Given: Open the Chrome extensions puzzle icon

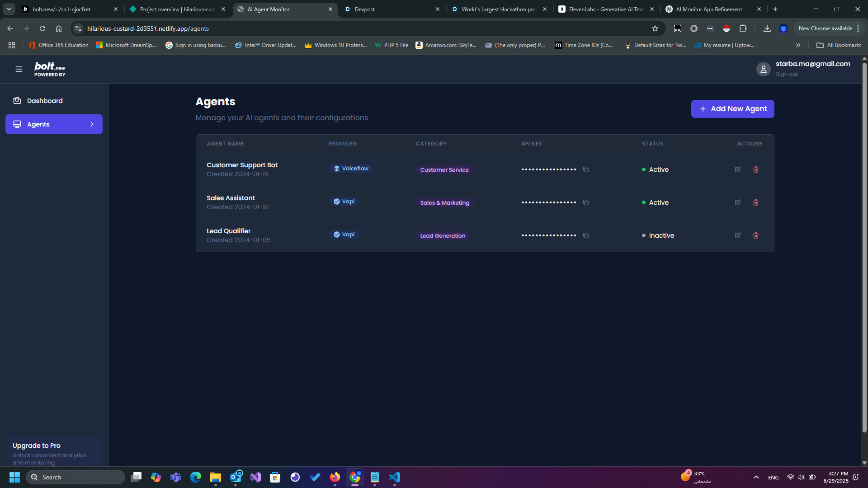Looking at the screenshot, I should pos(743,28).
